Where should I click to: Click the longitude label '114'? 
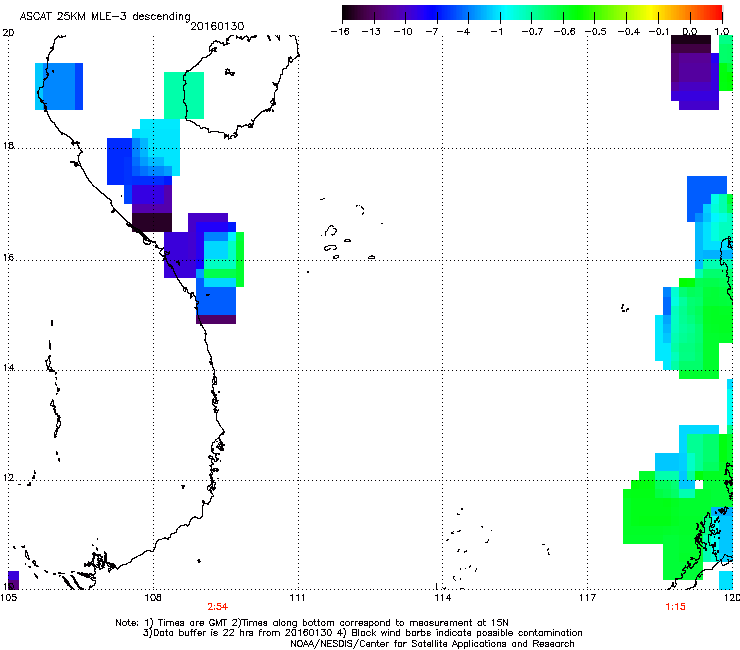443,598
